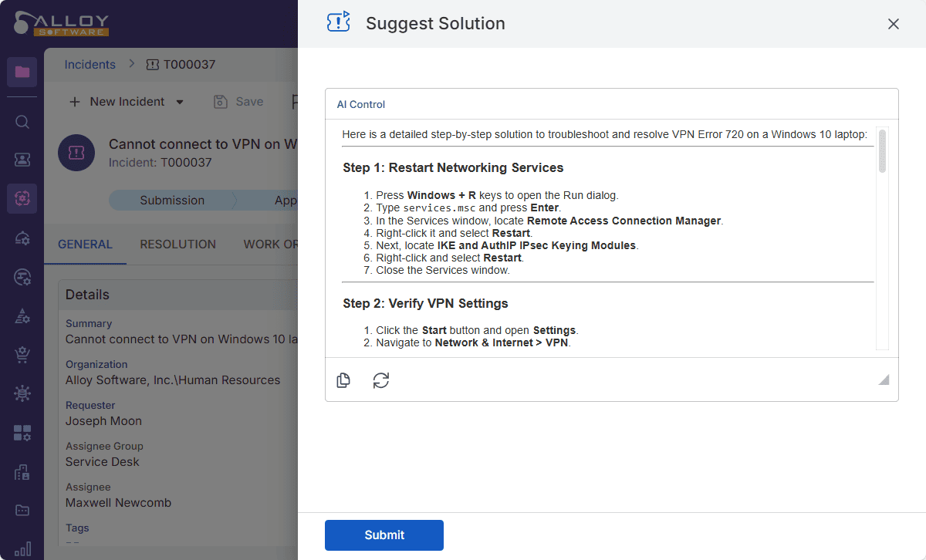Select the bug icon in sidebar
926x560 pixels.
(x=22, y=393)
